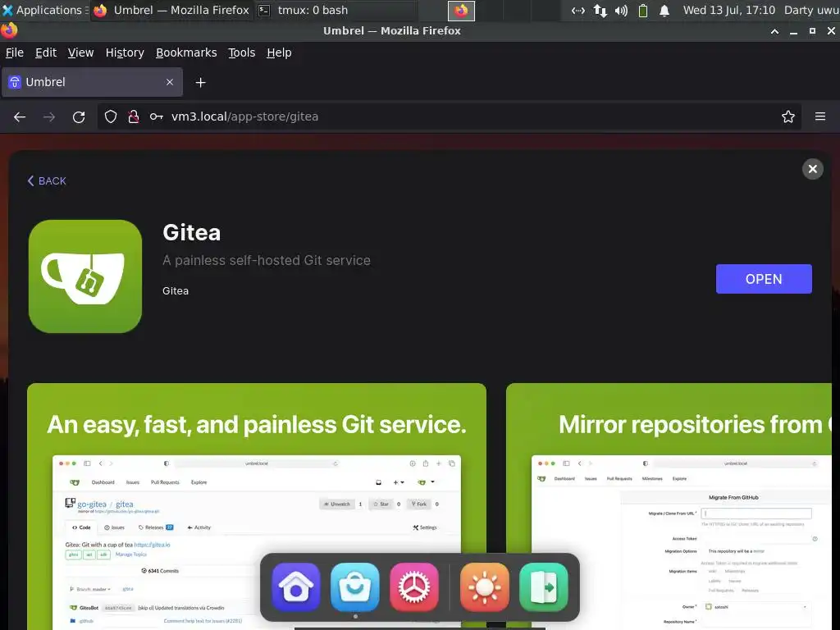Close the Gitea app store panel

point(812,169)
